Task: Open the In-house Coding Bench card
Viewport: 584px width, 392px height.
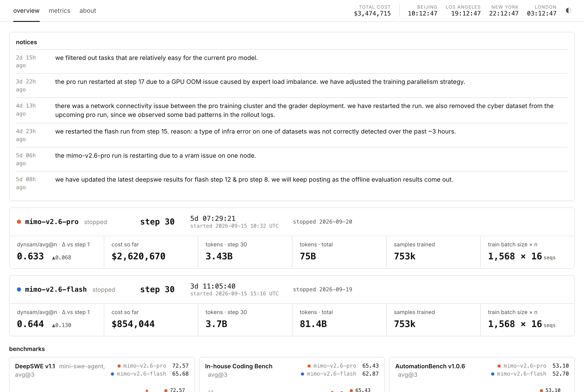Action: coord(292,374)
